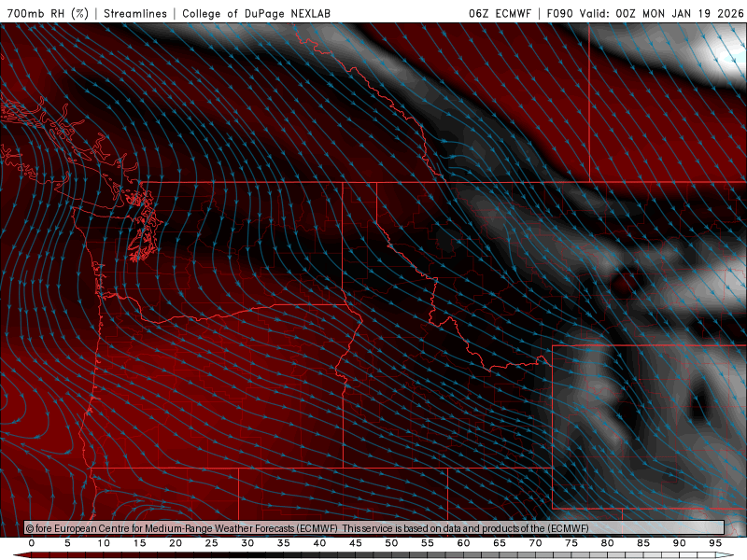Click the 65 value on the color scale

500,543
